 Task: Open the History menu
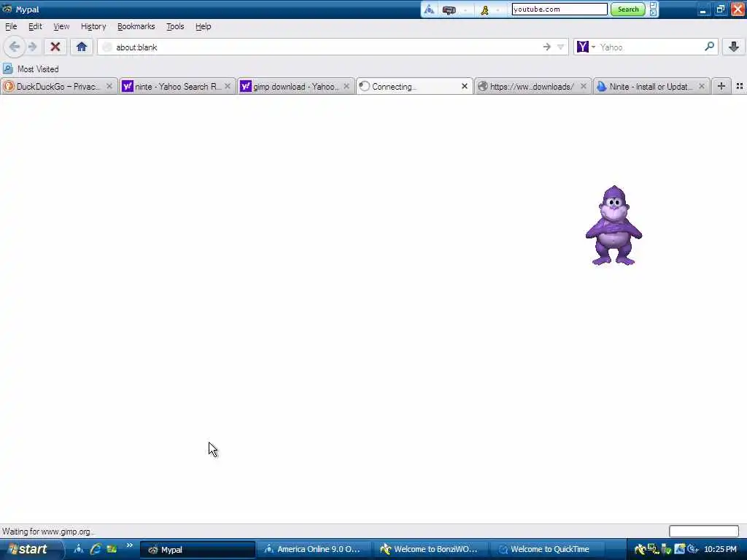click(93, 26)
